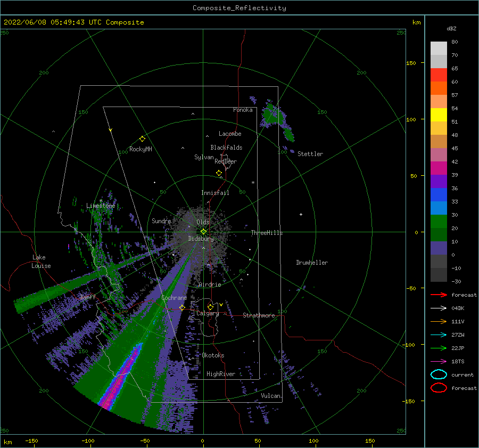
Task: Click the red 60–65 dBZ color swatch
Action: pos(439,75)
